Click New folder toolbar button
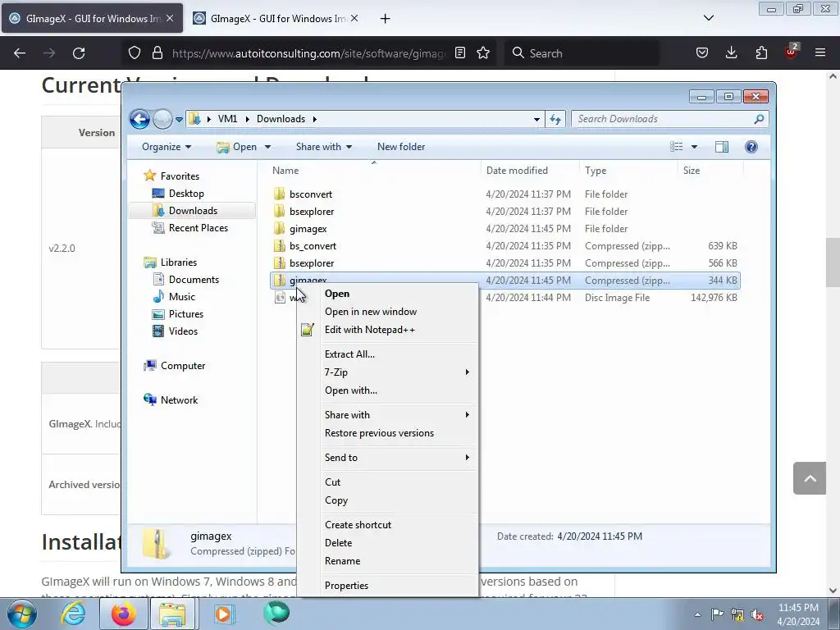 tap(400, 147)
